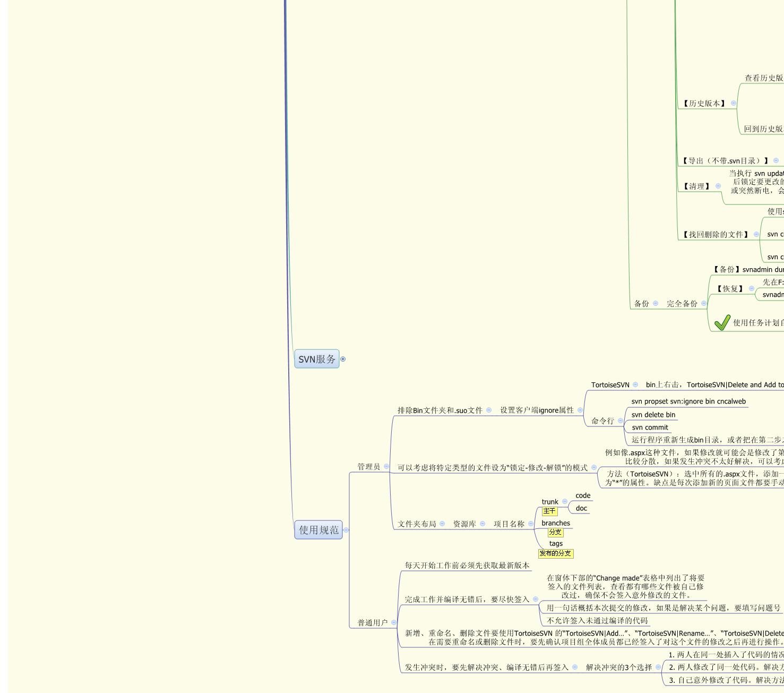
Task: Collapse the 普通用户 branch toggle
Action: point(393,622)
